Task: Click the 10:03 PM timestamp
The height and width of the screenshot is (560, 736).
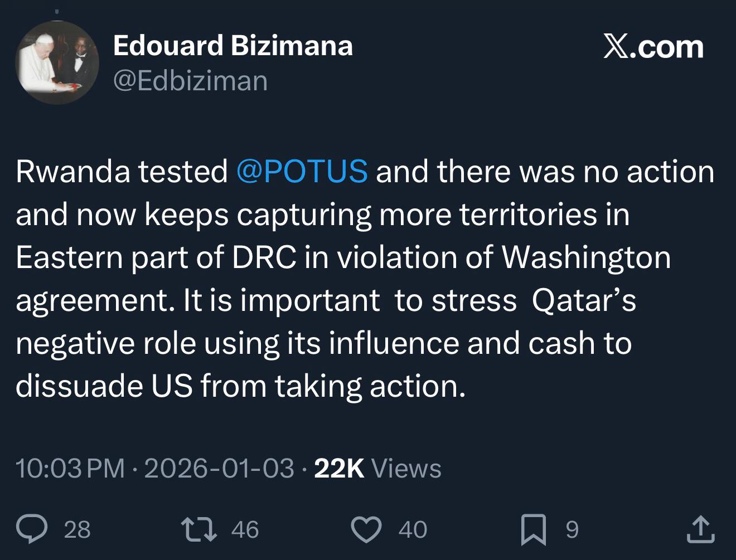Action: pos(70,468)
